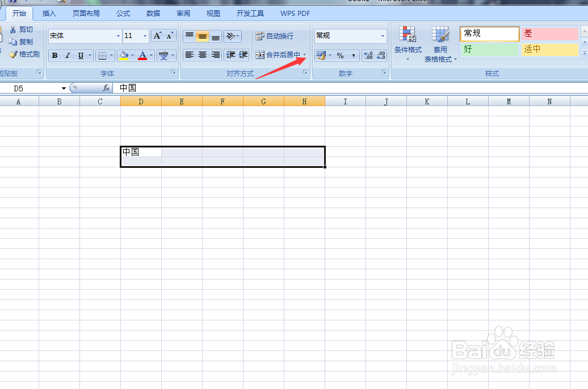Open font group dialog launcher

pyautogui.click(x=174, y=72)
